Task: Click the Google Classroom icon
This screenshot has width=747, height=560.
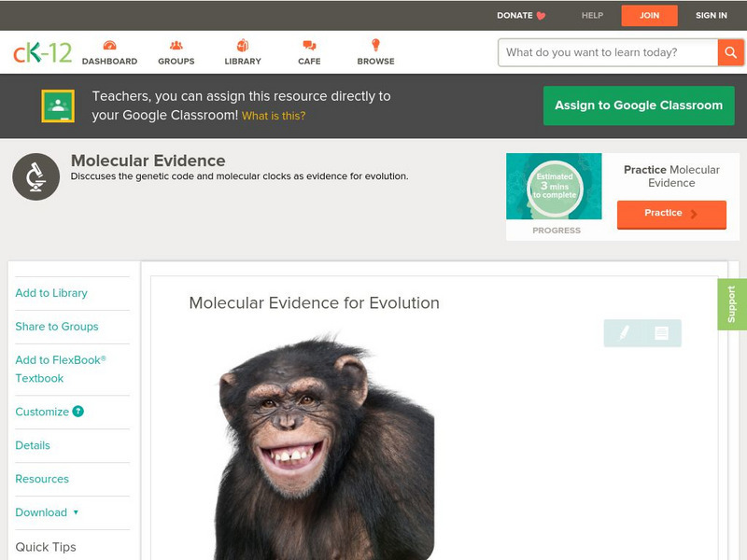Action: pyautogui.click(x=58, y=105)
